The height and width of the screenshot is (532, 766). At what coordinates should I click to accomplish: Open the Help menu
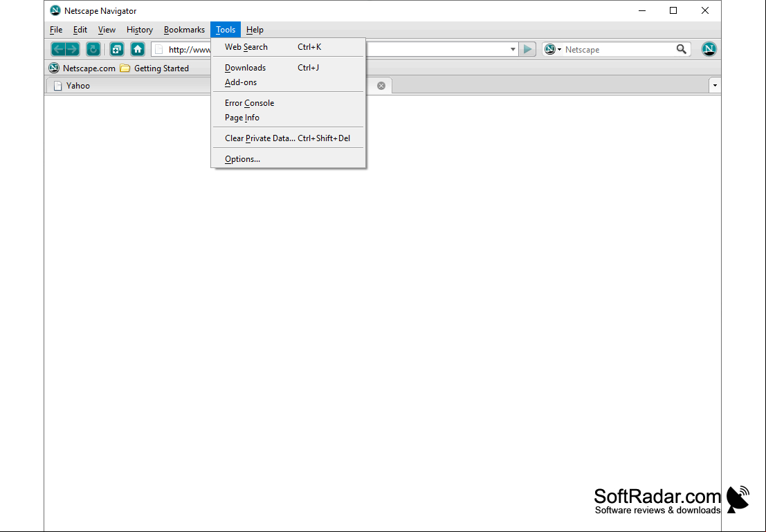tap(255, 30)
